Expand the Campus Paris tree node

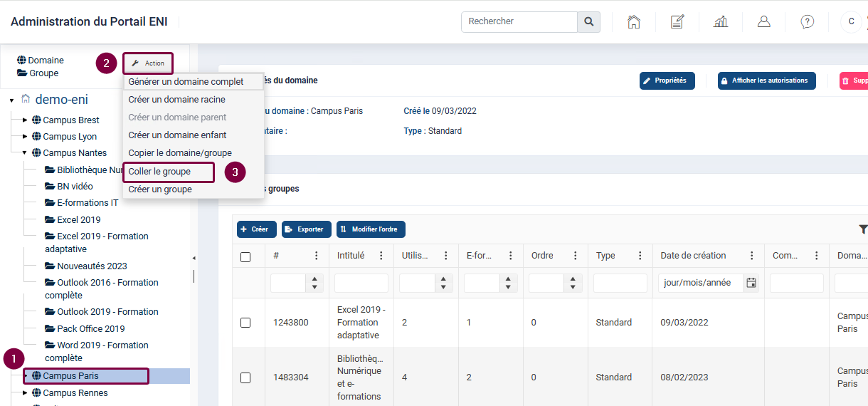click(x=26, y=375)
